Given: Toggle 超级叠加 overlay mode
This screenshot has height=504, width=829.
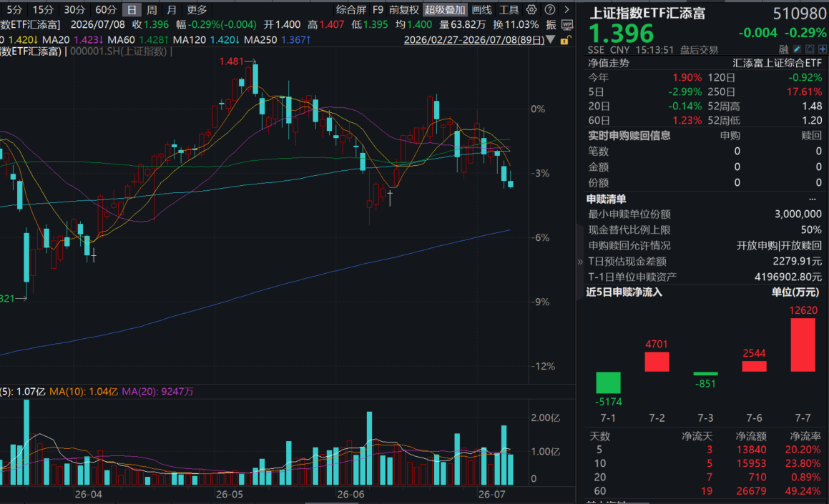Looking at the screenshot, I should [445, 9].
